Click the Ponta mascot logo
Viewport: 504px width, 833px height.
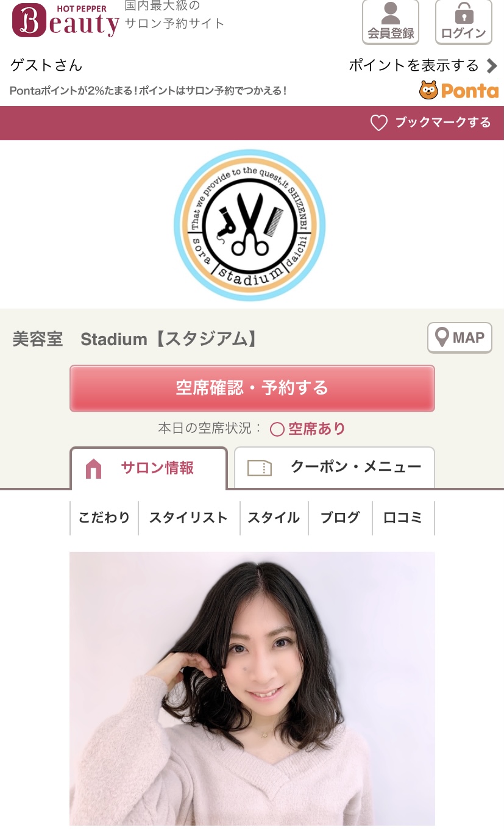tap(428, 90)
